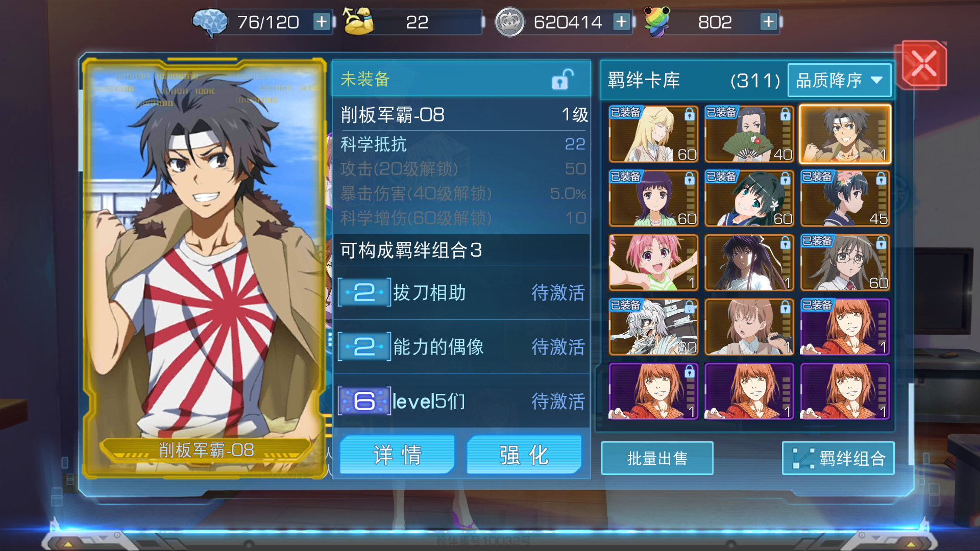Image resolution: width=980 pixels, height=551 pixels.
Task: Open bond combination via 羁绊组合 icon button
Action: point(838,458)
